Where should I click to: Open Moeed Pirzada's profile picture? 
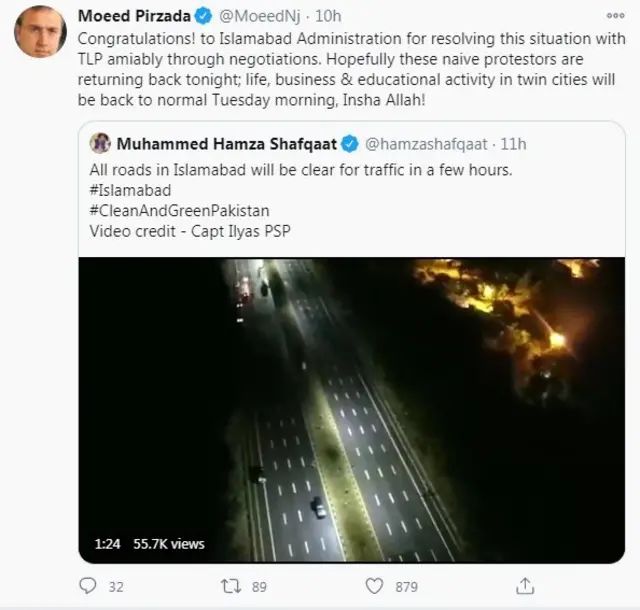40,31
